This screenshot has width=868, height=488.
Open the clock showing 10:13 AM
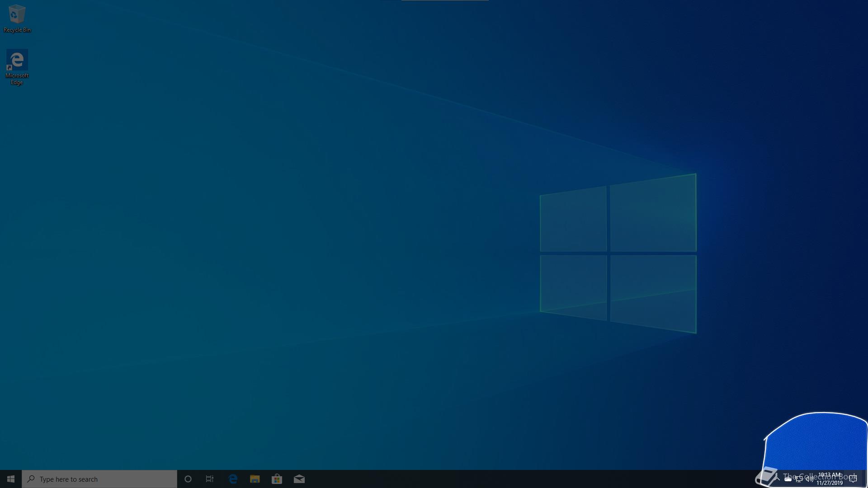tap(830, 479)
